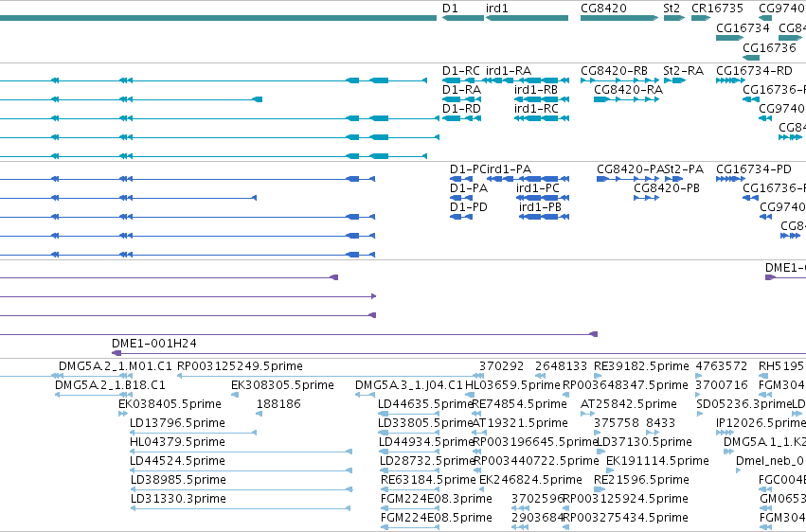The width and height of the screenshot is (806, 532).
Task: Select the D1-RA transcript label
Action: pos(461,90)
